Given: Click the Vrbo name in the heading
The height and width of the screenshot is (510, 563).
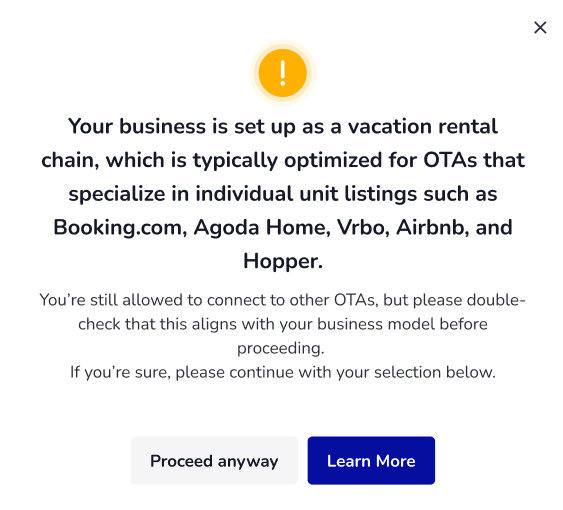Looking at the screenshot, I should coord(363,227).
